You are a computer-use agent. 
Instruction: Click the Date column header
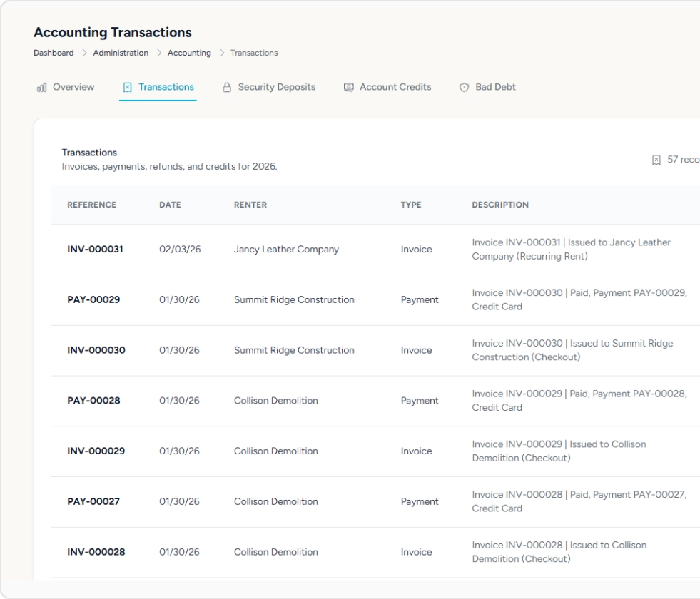[170, 205]
